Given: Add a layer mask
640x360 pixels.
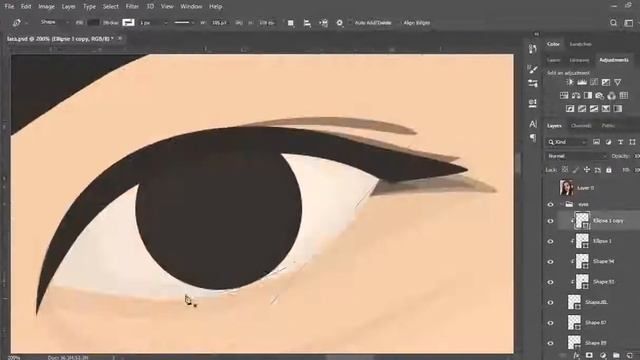Looking at the screenshot, I should [589, 356].
